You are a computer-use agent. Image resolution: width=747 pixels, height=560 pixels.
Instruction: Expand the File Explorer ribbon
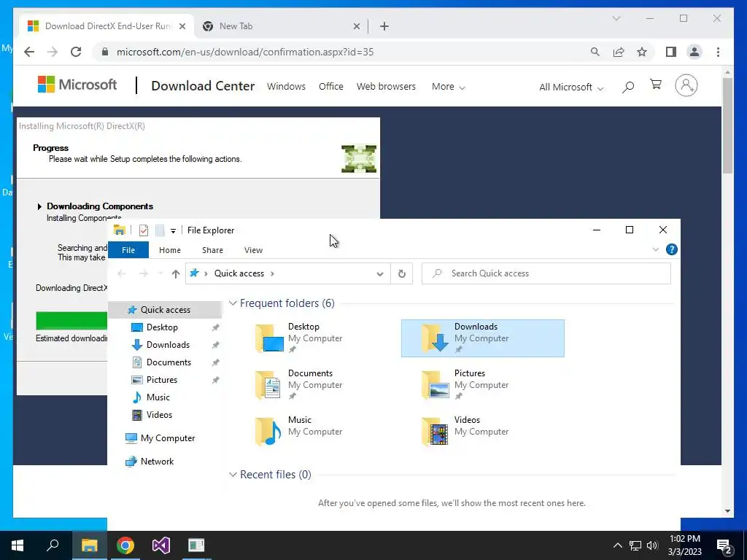[x=656, y=249]
